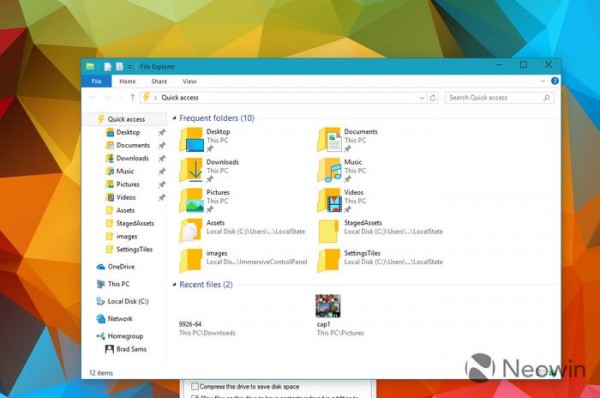Click the File Explorer icon in title bar

click(x=90, y=67)
